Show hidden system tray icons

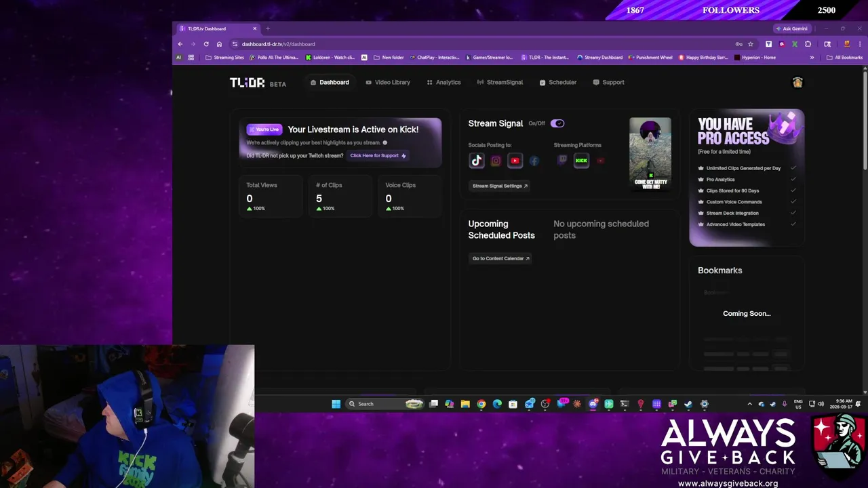pos(749,404)
